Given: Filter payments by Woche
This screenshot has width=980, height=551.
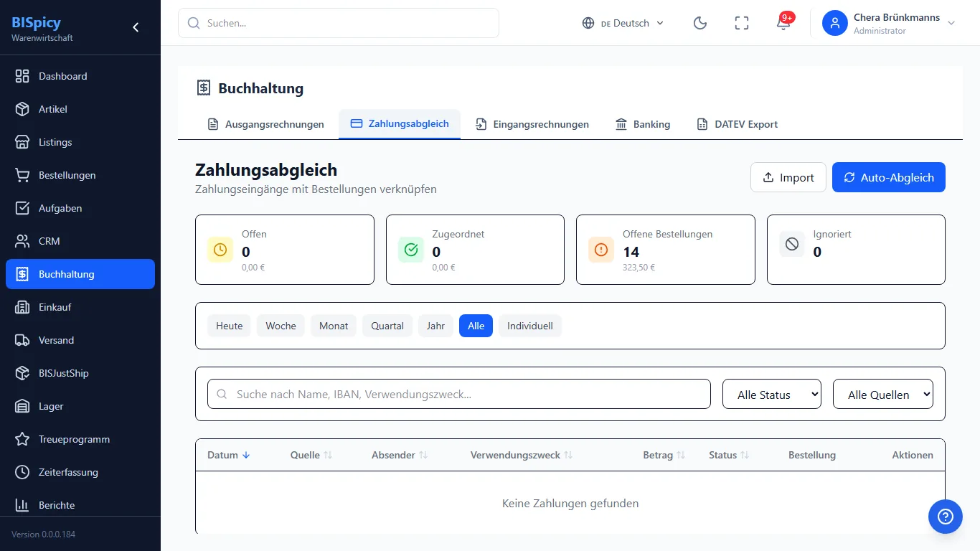Looking at the screenshot, I should pyautogui.click(x=281, y=326).
